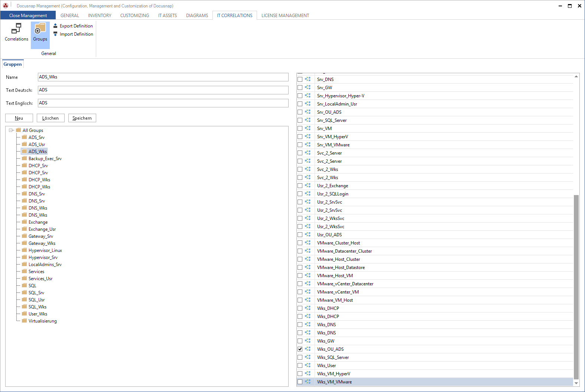Click correlation icon beside VMware_Host_Datastore
585x392 pixels.
(308, 267)
